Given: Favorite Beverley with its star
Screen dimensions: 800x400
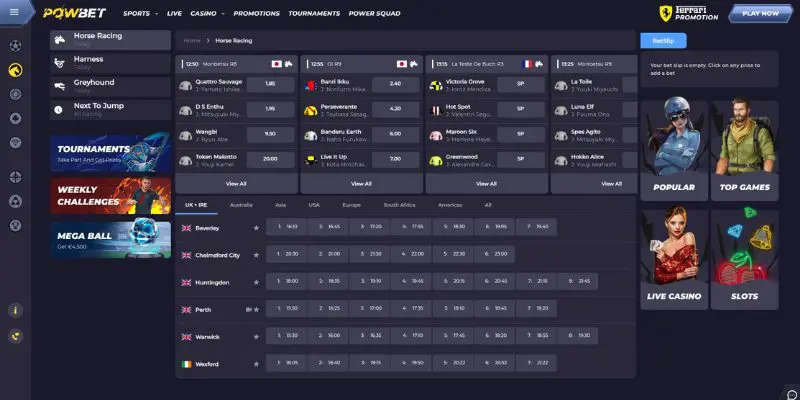Looking at the screenshot, I should pos(256,228).
